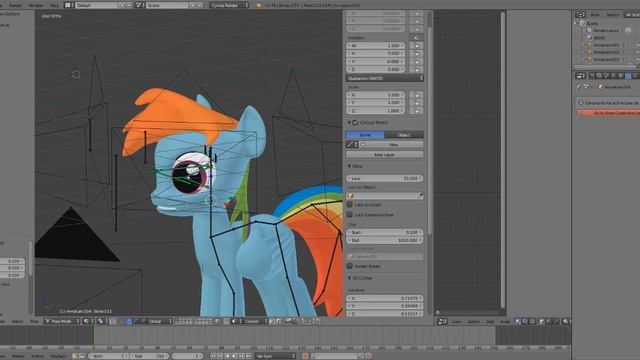The width and height of the screenshot is (640, 360).
Task: Toggle the Grease Pencil checkbox
Action: [x=356, y=122]
